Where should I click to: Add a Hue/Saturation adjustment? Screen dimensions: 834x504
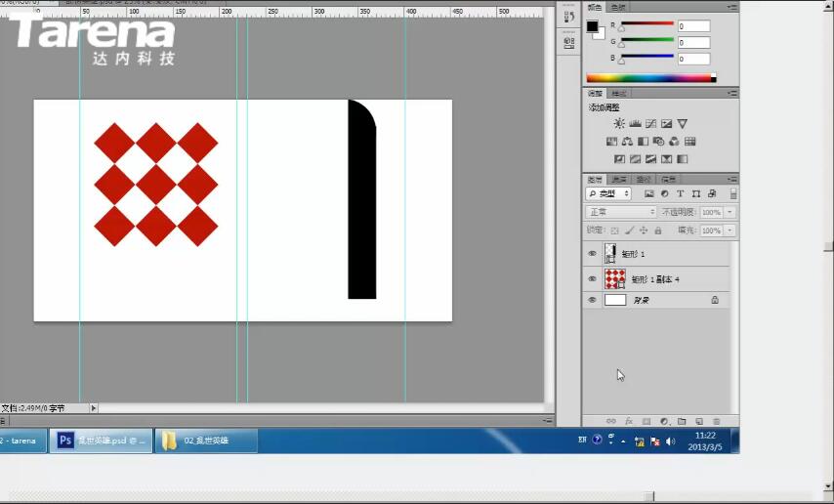point(611,141)
